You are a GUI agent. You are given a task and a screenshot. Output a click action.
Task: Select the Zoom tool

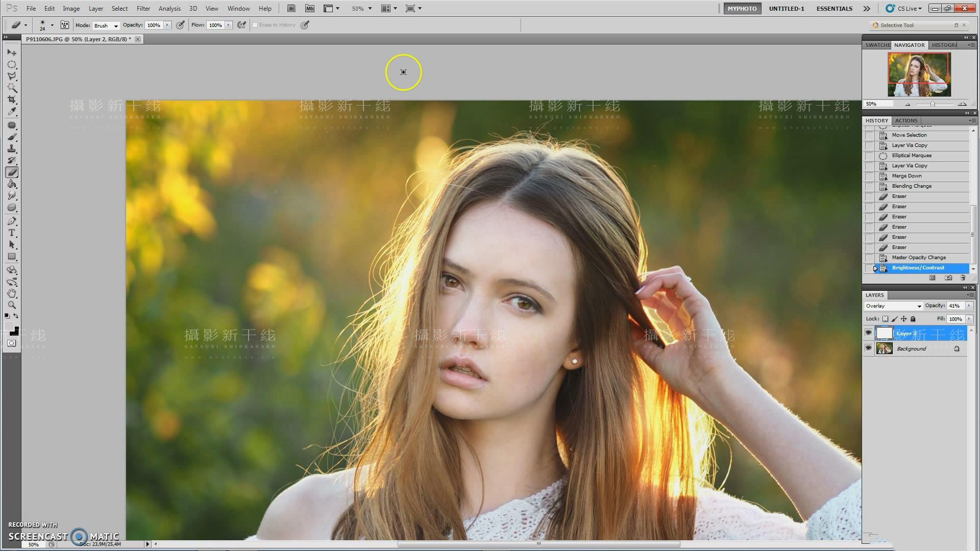tap(12, 306)
